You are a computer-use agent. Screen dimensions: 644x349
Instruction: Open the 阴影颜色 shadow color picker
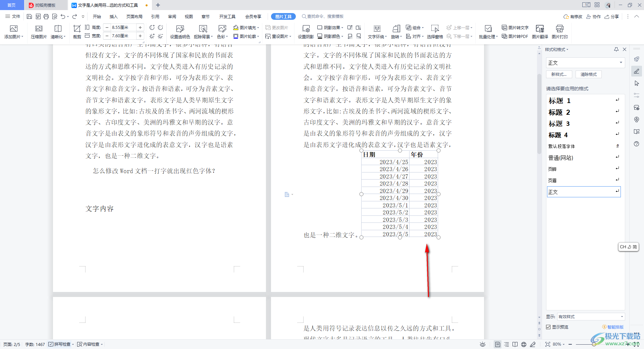coord(330,36)
